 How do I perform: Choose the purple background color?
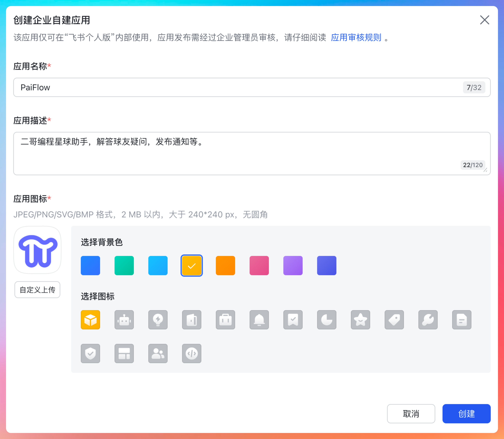coord(293,266)
